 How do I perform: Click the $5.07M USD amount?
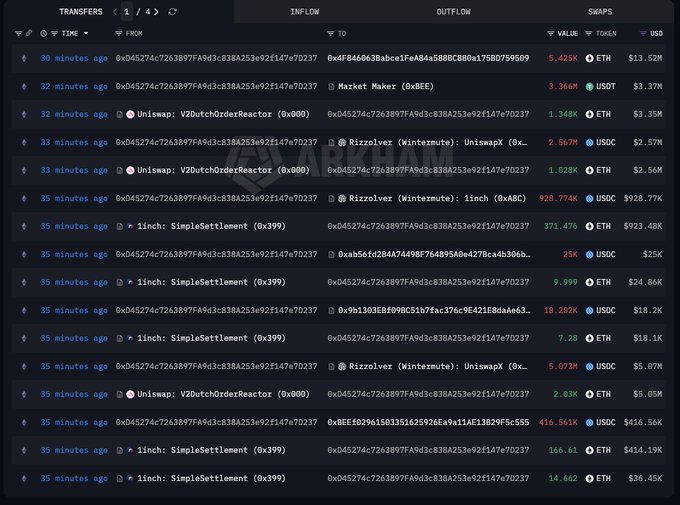(x=647, y=366)
